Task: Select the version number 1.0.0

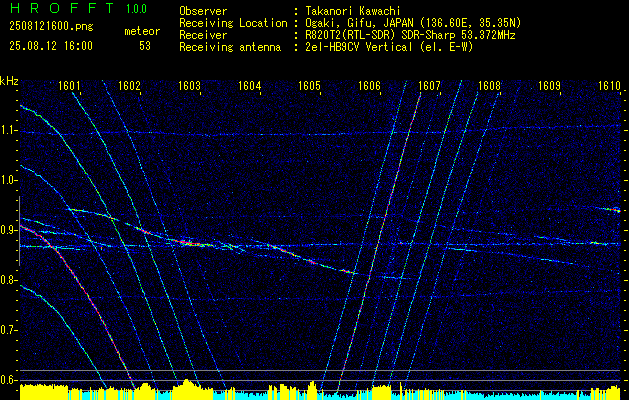Action: pos(136,9)
